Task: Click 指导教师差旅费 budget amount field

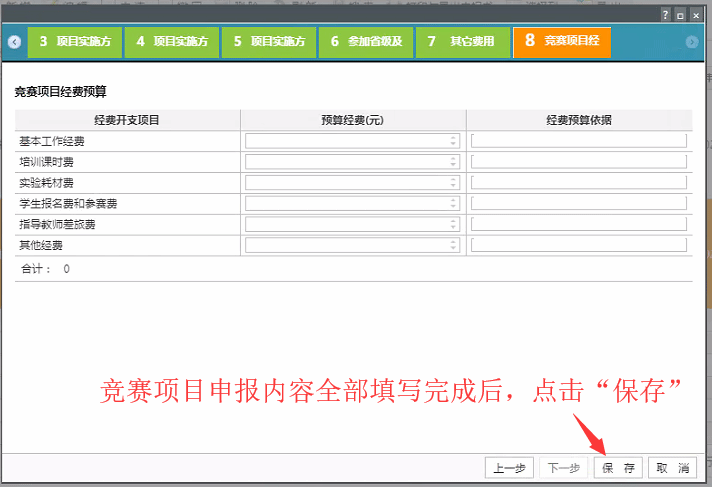Action: click(347, 224)
